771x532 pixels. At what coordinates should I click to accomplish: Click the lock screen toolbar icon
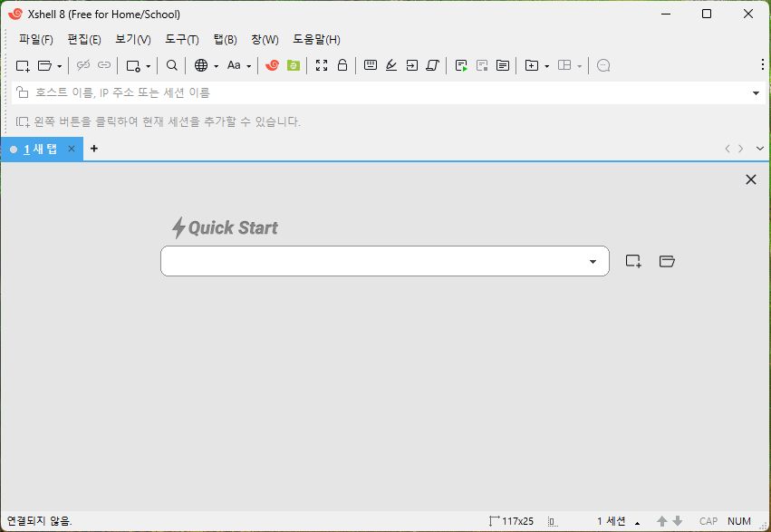[x=342, y=65]
